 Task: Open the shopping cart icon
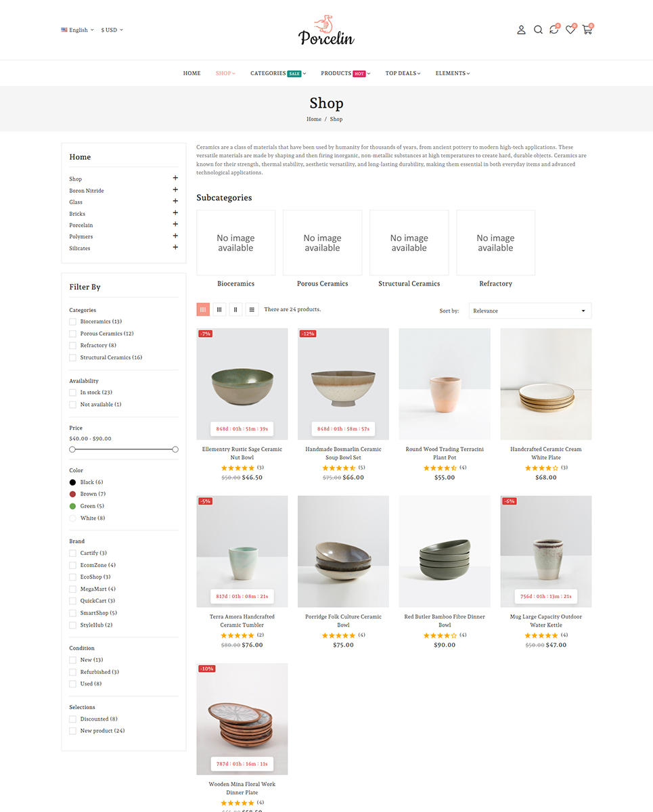[x=587, y=30]
